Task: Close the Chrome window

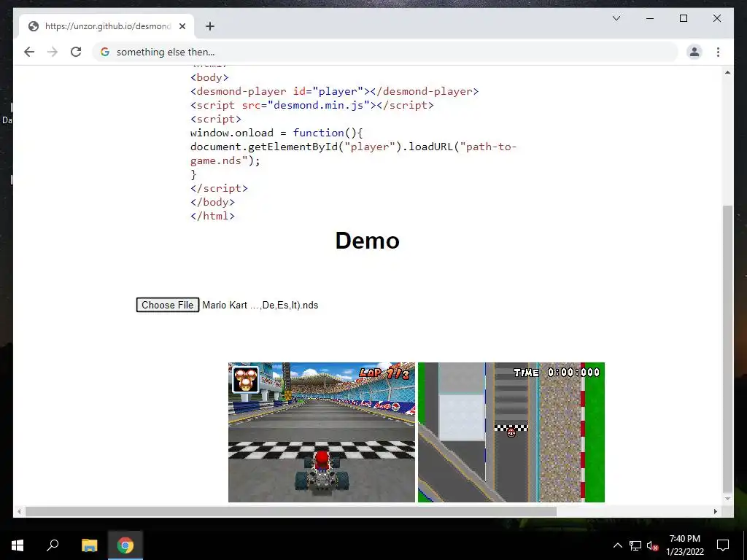Action: coord(716,18)
